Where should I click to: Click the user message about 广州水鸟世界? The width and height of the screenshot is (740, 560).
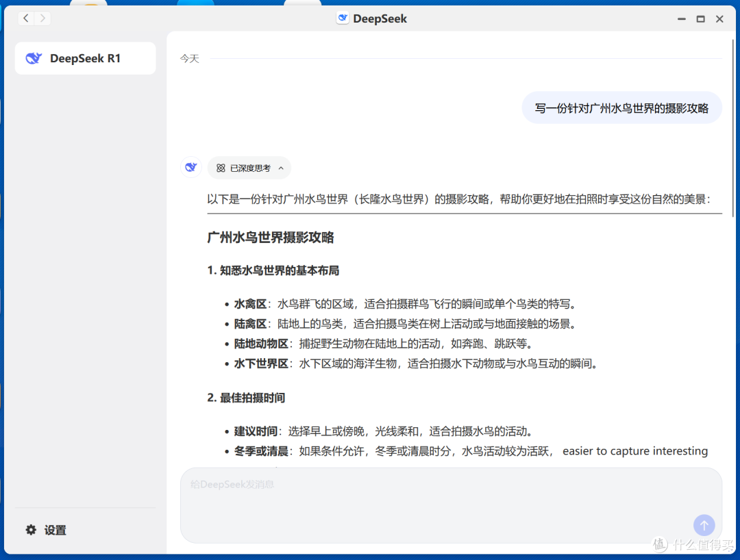pyautogui.click(x=621, y=108)
